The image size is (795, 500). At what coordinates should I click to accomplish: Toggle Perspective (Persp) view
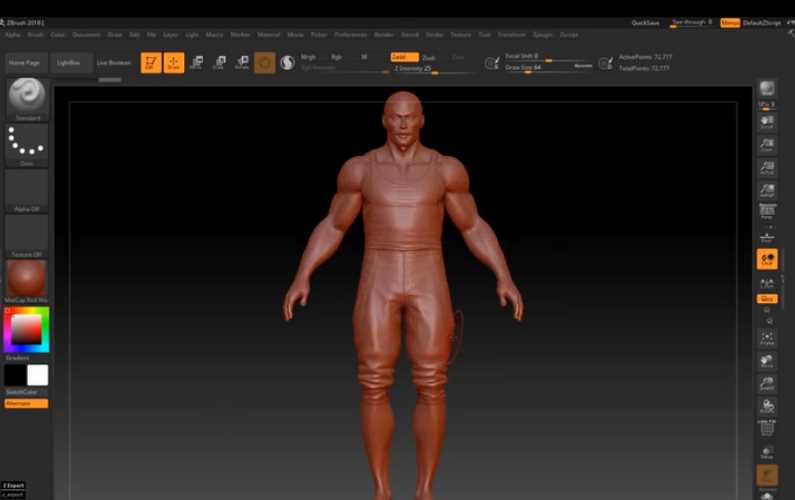767,211
